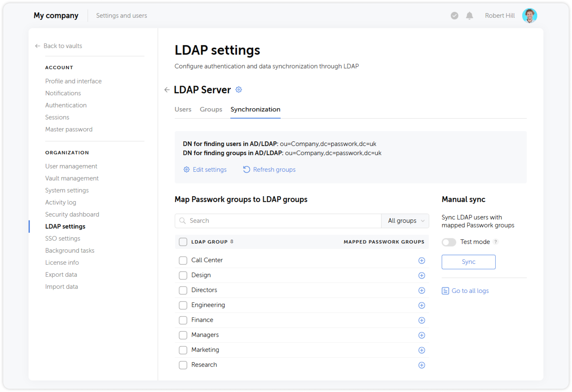Select LDAP settings in the sidebar
The width and height of the screenshot is (572, 392).
tap(65, 226)
